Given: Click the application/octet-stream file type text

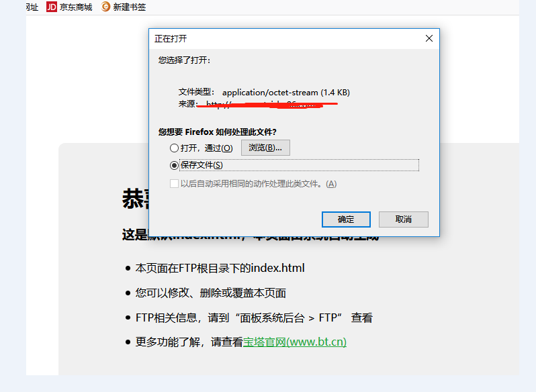Looking at the screenshot, I should point(285,93).
